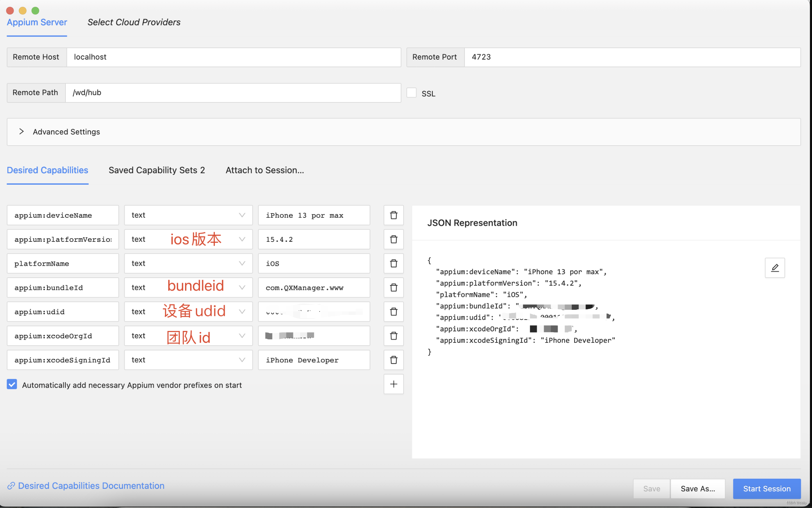Viewport: 812px width, 508px height.
Task: Click the Start Session button
Action: pos(767,488)
